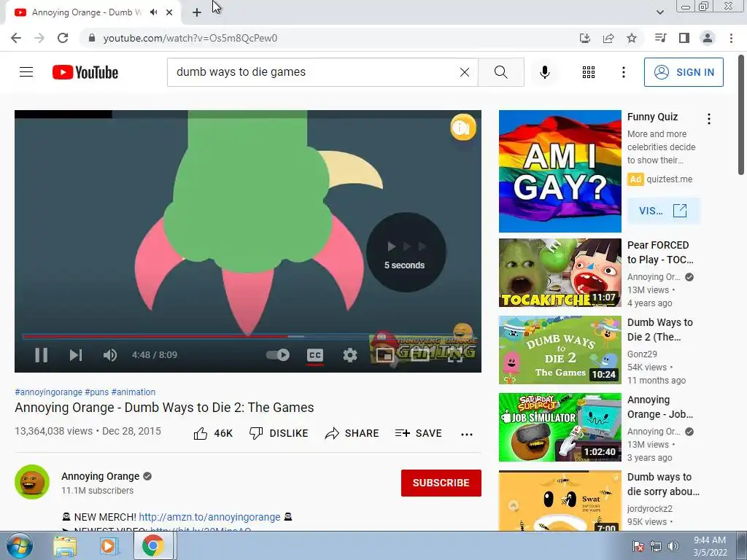Open the YouTube hamburger guide menu

[x=26, y=72]
